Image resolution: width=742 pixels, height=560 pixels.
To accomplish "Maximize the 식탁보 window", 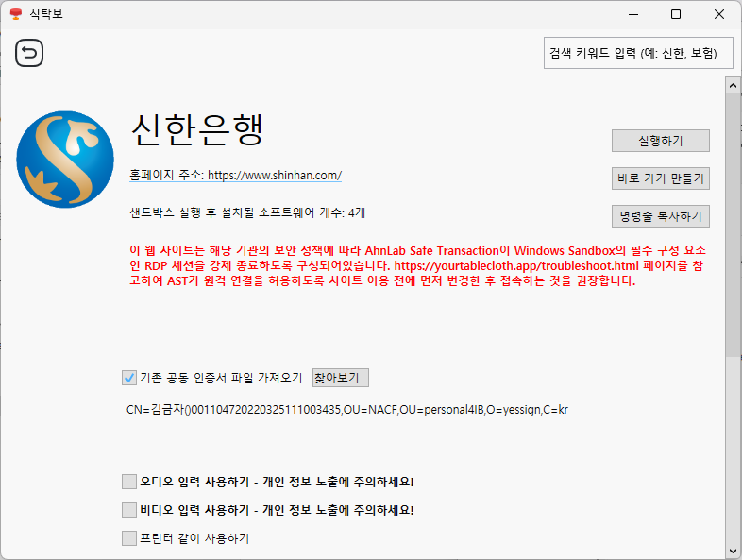I will 676,14.
